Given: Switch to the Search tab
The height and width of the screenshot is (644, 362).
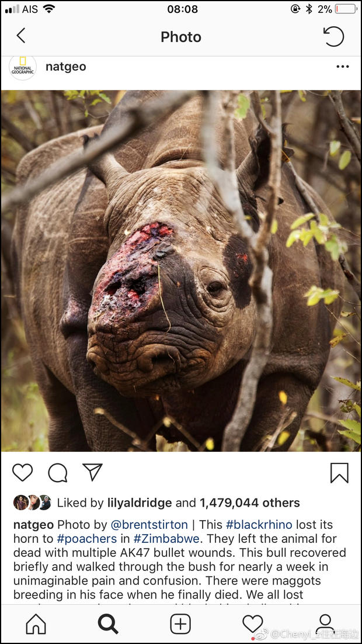Looking at the screenshot, I should pos(108,624).
